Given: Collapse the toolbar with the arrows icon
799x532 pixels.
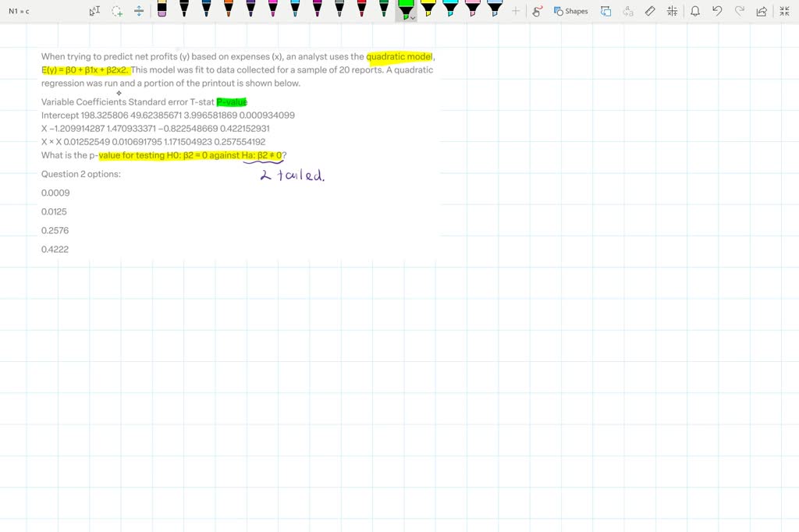Looking at the screenshot, I should pos(784,11).
